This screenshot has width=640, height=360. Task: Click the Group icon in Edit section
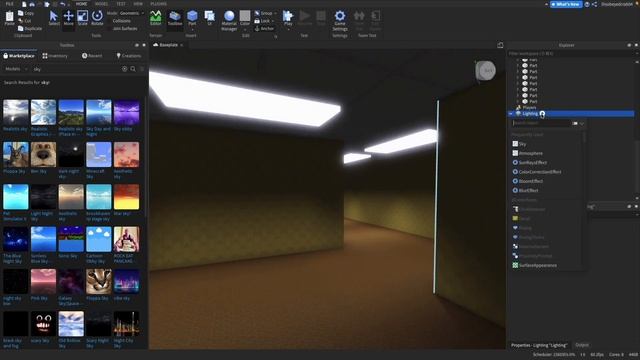tap(257, 13)
